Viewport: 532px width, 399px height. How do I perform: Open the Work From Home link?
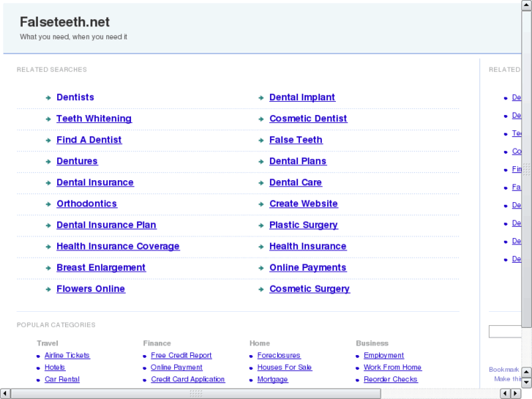392,368
